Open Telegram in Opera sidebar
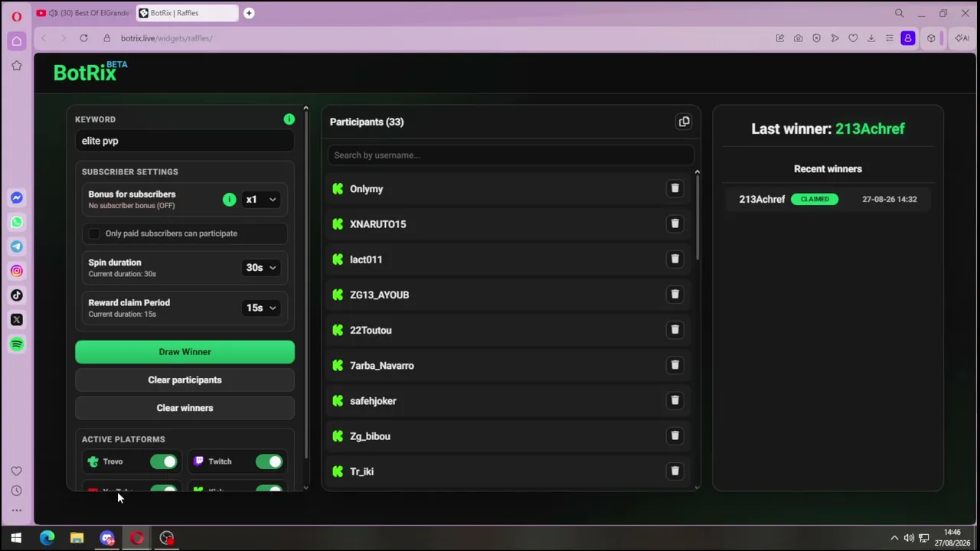 (17, 246)
